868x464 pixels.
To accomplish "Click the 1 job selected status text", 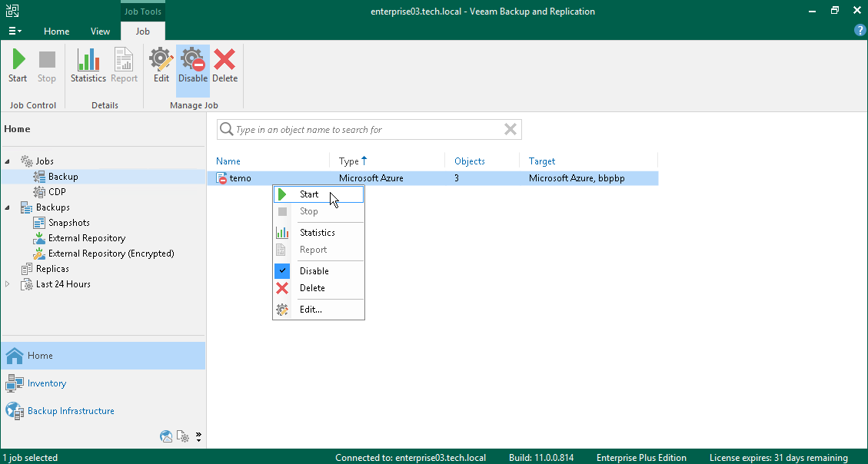I will (x=30, y=458).
